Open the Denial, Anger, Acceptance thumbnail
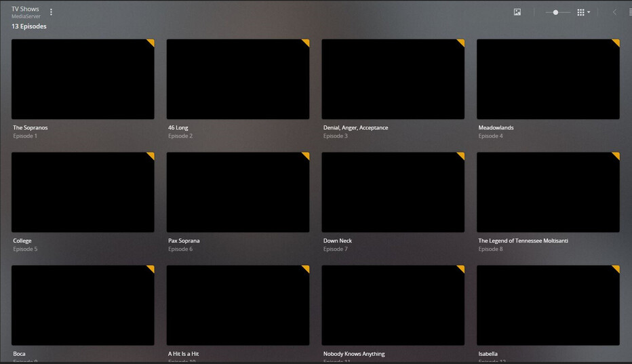This screenshot has width=632, height=364. (x=393, y=79)
